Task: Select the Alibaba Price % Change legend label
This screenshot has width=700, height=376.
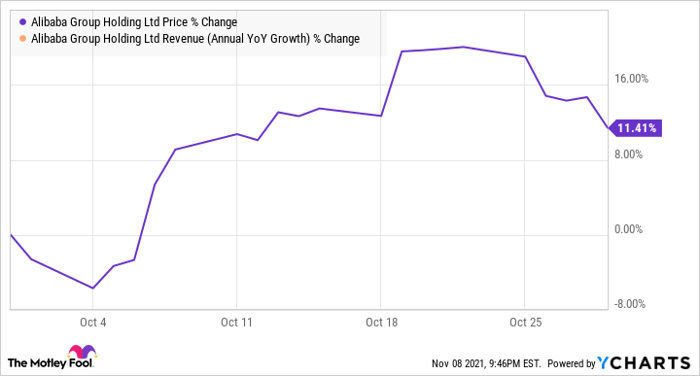Action: [134, 22]
